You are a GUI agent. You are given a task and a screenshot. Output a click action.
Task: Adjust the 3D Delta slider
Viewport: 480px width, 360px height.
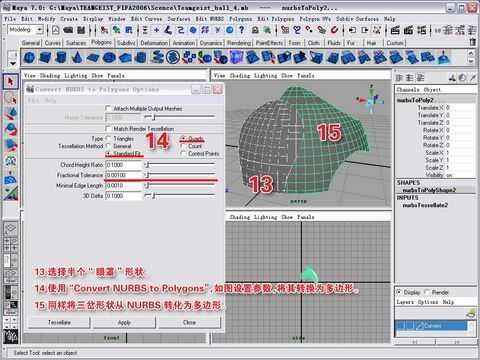(x=180, y=196)
